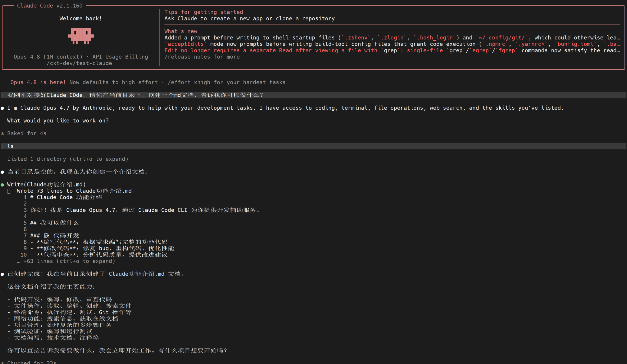627x364 pixels.
Task: Click the 'ls' command input line
Action: click(313, 146)
